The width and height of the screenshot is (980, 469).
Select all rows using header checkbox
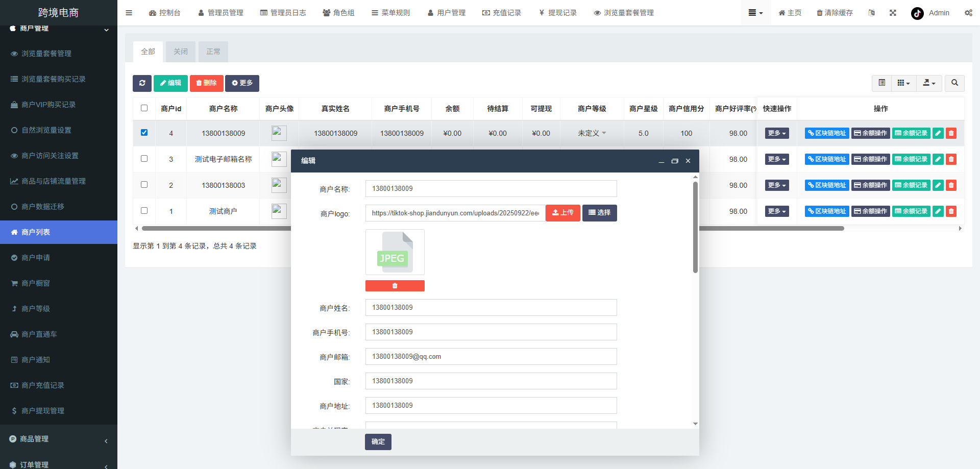coord(144,108)
